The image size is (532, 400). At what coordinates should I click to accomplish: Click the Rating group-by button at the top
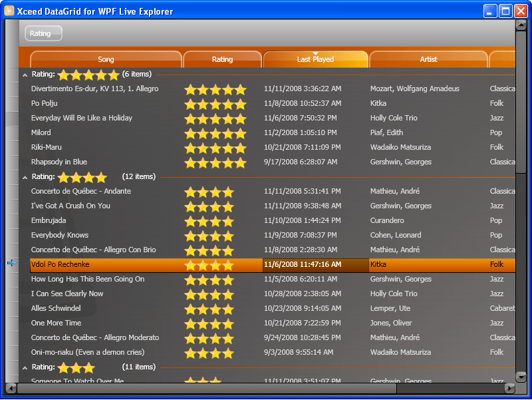[43, 31]
